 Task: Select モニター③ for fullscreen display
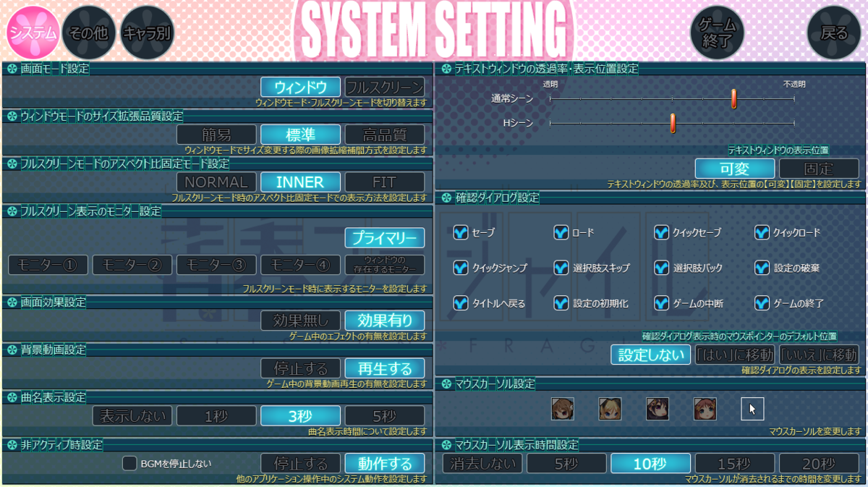click(x=217, y=265)
